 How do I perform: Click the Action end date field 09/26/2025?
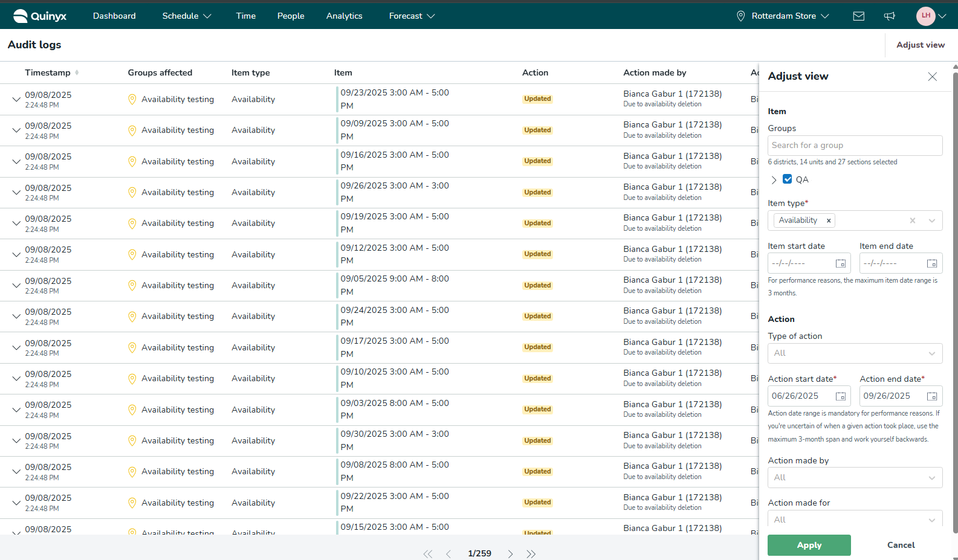point(901,396)
